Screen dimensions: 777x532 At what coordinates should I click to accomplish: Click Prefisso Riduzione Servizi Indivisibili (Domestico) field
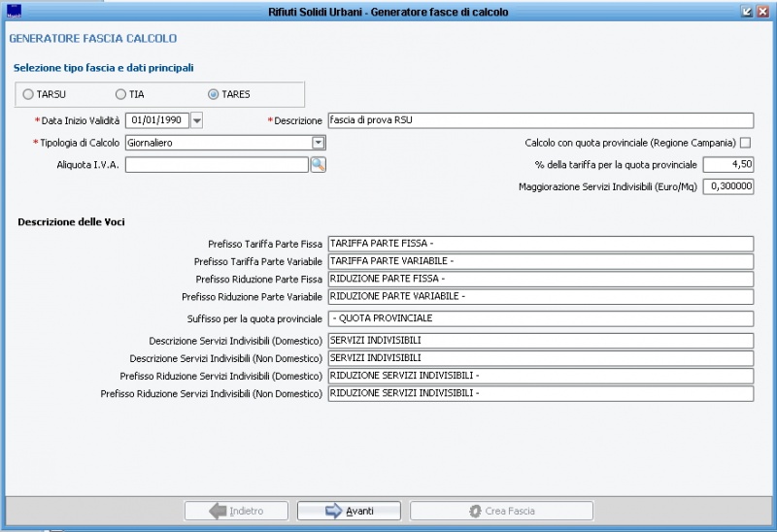tap(541, 376)
